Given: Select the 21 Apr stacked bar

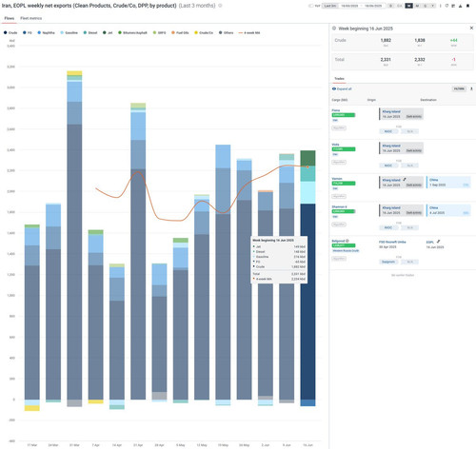Looking at the screenshot, I should click(x=138, y=251).
